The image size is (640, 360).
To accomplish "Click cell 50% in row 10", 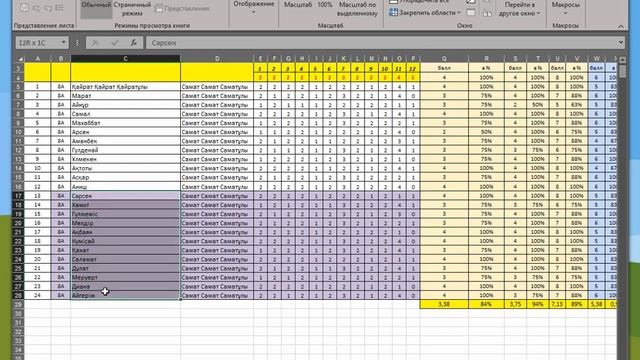I will [486, 132].
